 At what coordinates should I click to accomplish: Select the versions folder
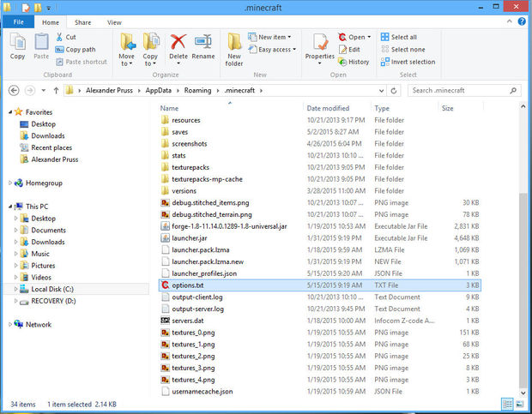coord(184,191)
